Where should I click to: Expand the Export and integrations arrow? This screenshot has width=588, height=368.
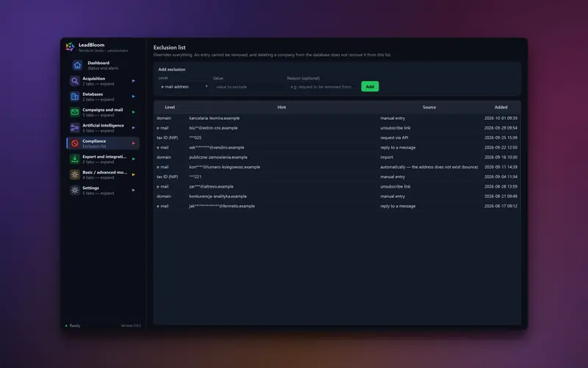pyautogui.click(x=134, y=159)
